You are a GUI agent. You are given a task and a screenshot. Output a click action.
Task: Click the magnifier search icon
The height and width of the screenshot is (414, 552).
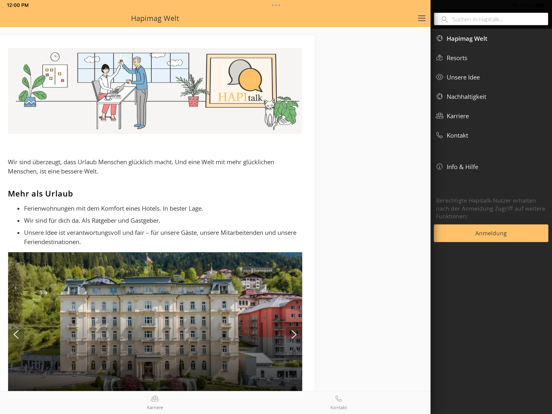pos(444,19)
